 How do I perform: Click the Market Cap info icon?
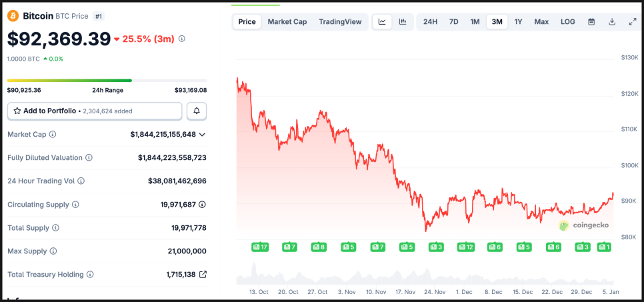point(53,135)
